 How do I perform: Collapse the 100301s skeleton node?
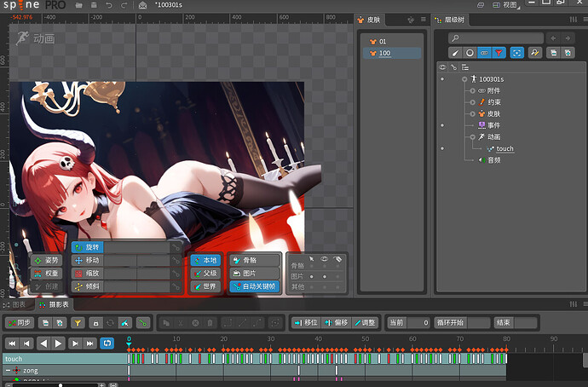click(464, 79)
